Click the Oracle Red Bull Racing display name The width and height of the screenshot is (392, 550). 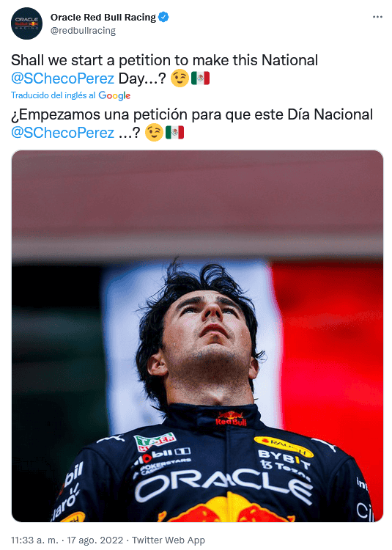point(103,17)
